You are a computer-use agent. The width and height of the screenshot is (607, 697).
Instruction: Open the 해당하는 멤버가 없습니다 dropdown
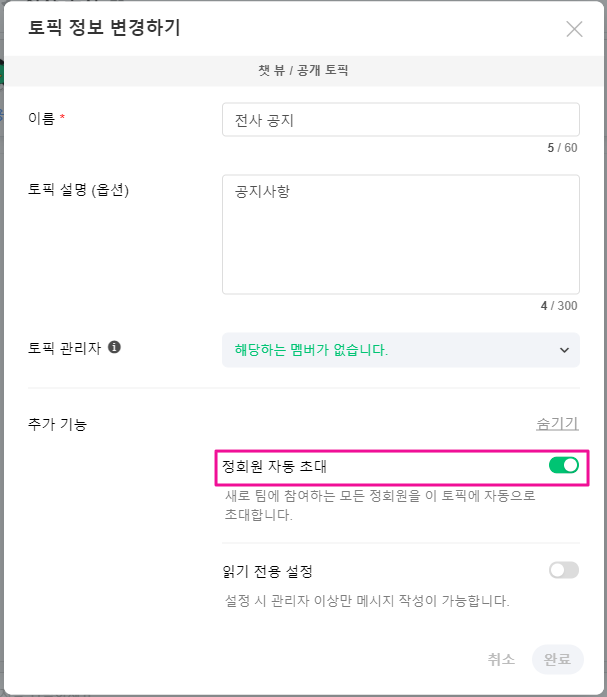coord(401,350)
